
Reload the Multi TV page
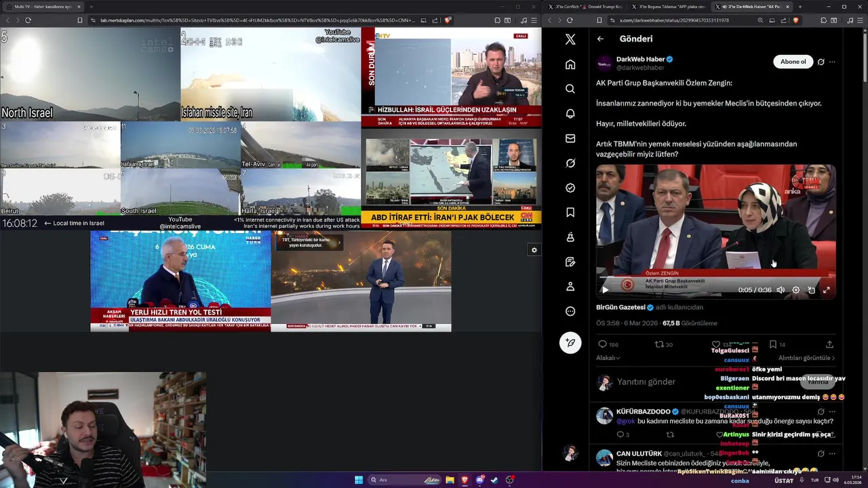point(28,20)
